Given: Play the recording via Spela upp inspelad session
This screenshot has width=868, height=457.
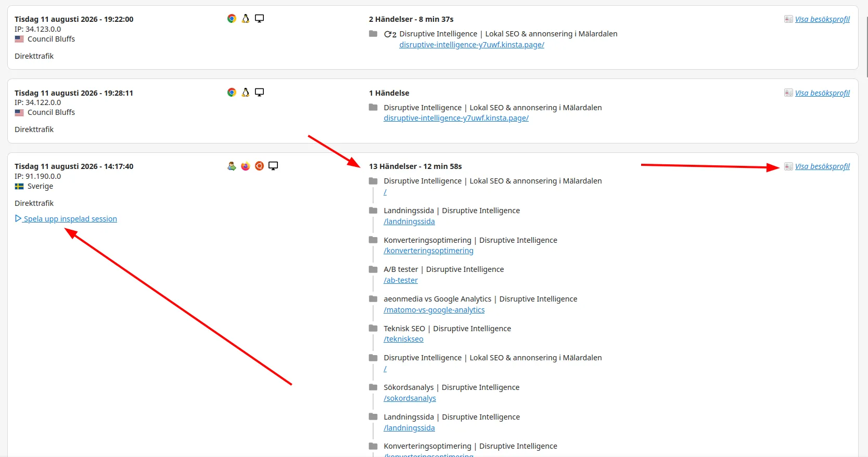Looking at the screenshot, I should pos(66,219).
